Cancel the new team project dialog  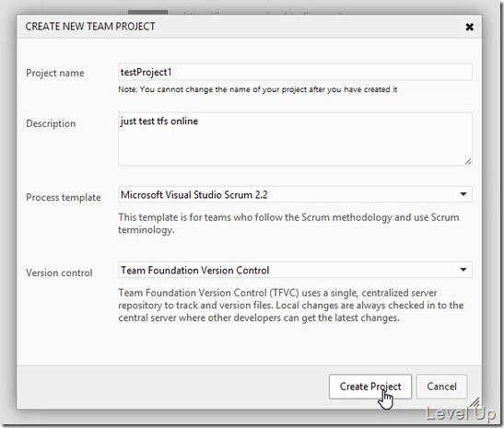pos(441,387)
